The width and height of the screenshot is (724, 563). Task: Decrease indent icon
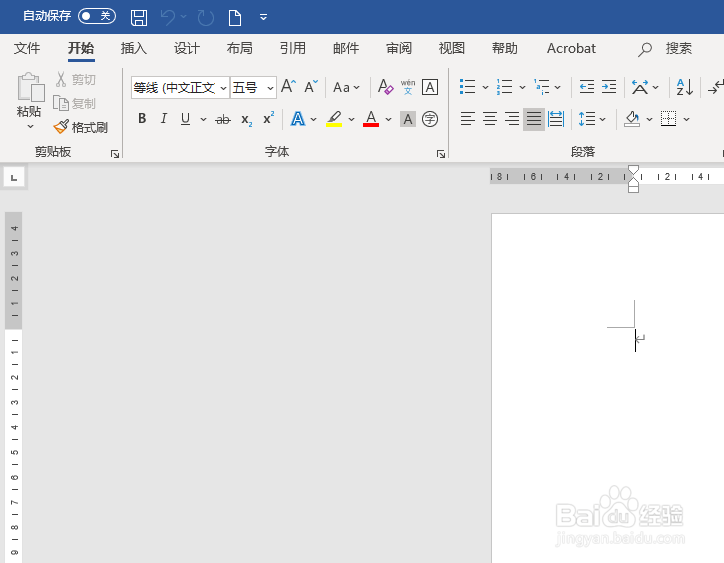586,86
